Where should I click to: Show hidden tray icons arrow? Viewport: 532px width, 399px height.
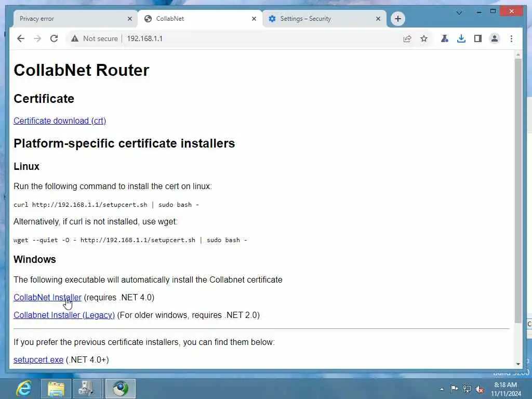click(442, 389)
